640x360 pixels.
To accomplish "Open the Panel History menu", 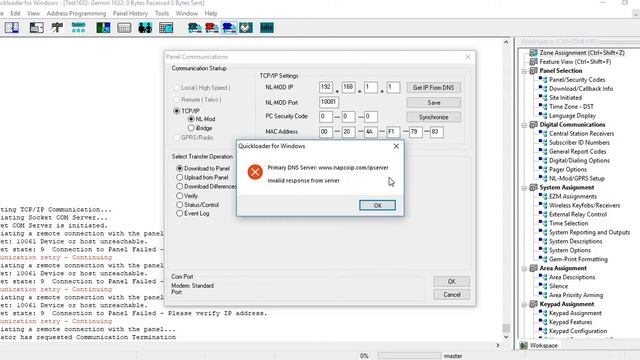I will point(130,13).
